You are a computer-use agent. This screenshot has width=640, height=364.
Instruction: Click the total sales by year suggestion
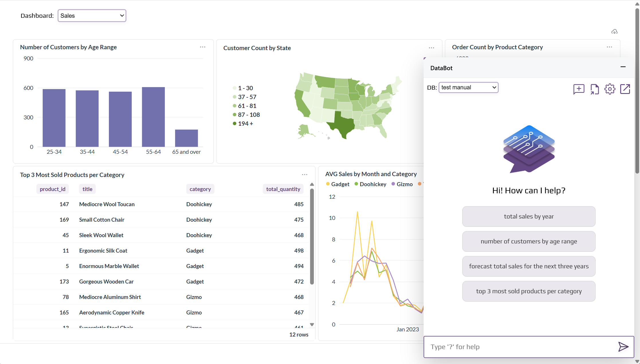pos(529,216)
